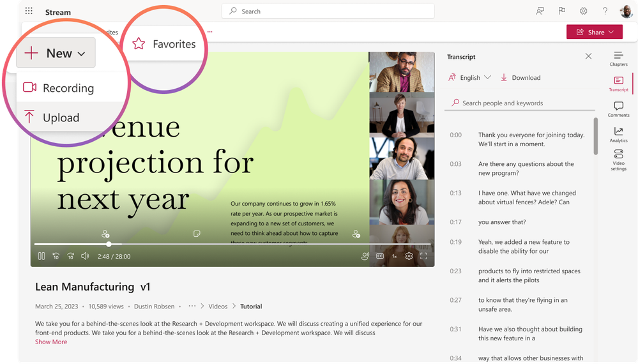Close the Transcript panel
Screen dimensions: 638x364
[588, 56]
